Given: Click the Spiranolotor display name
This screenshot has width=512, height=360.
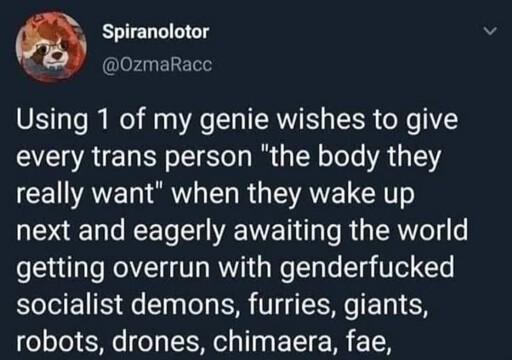Looking at the screenshot, I should coord(156,32).
